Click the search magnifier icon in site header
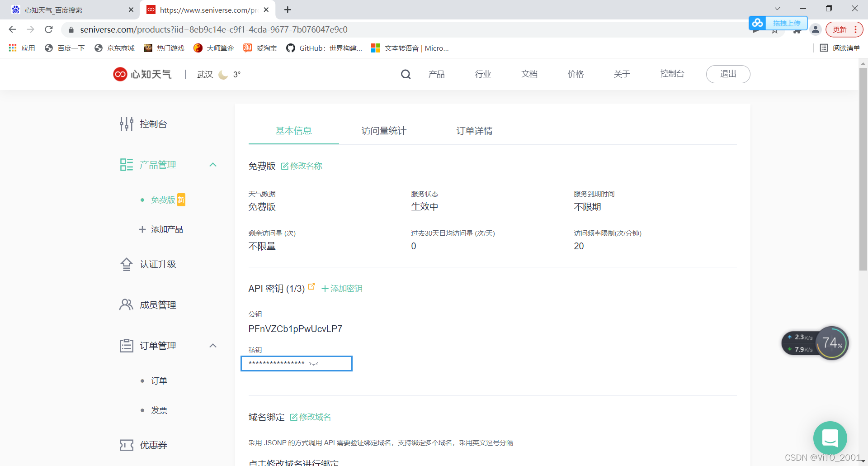This screenshot has width=868, height=466. click(406, 74)
